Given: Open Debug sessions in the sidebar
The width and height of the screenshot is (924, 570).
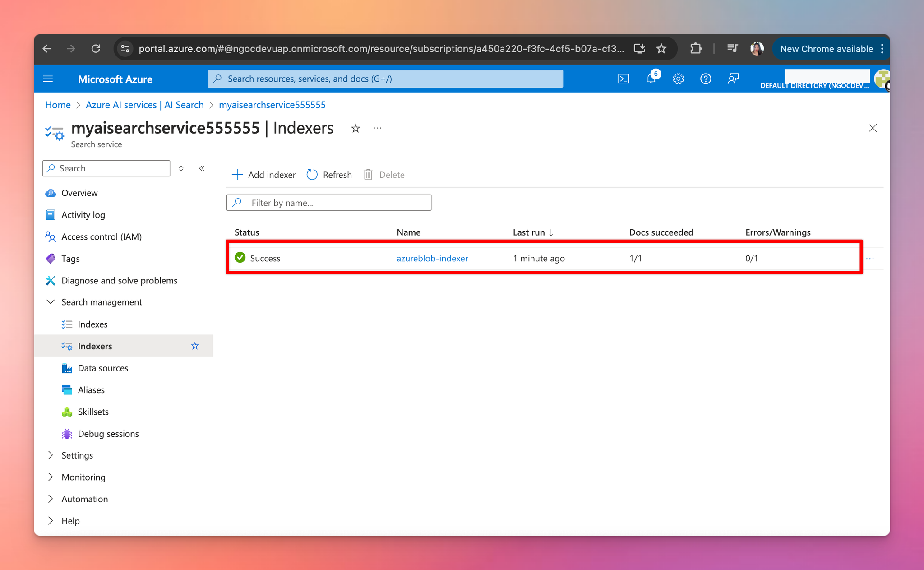Looking at the screenshot, I should [x=108, y=434].
